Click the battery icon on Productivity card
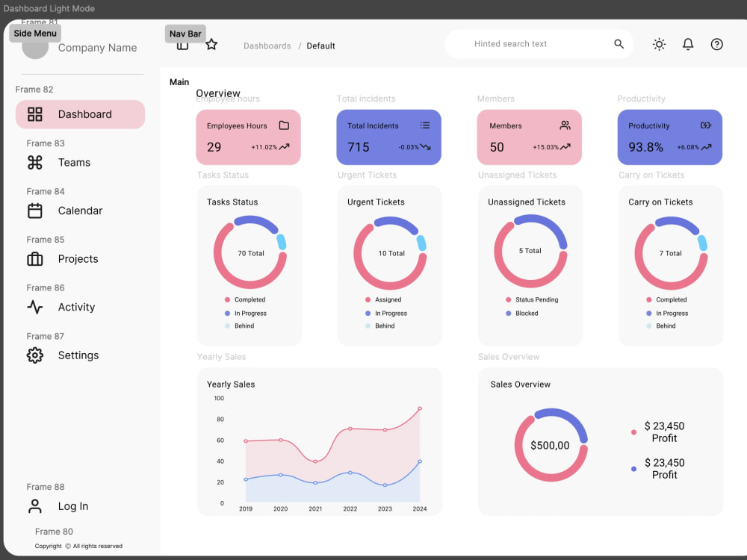Viewport: 747px width, 560px height. click(x=706, y=125)
